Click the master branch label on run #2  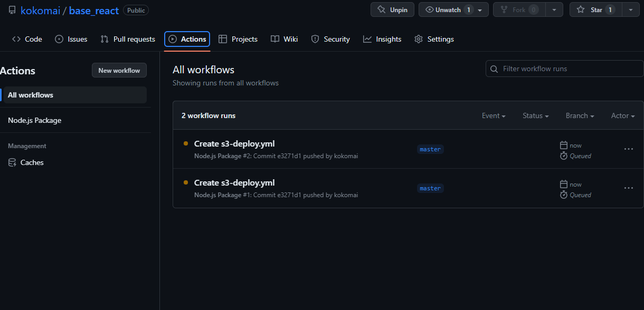(x=430, y=149)
